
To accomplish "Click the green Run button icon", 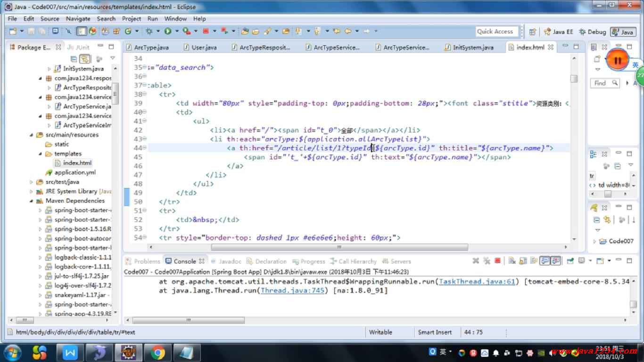I will (168, 31).
